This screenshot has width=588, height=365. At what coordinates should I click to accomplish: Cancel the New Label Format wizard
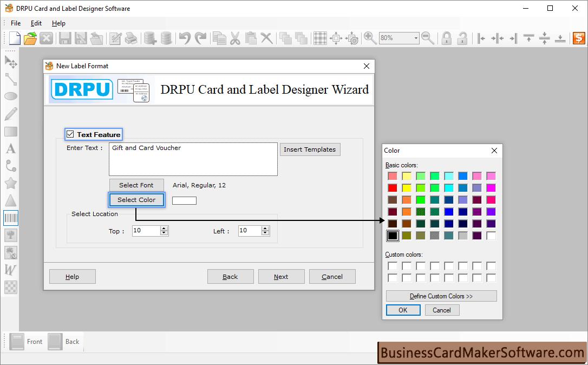(332, 277)
